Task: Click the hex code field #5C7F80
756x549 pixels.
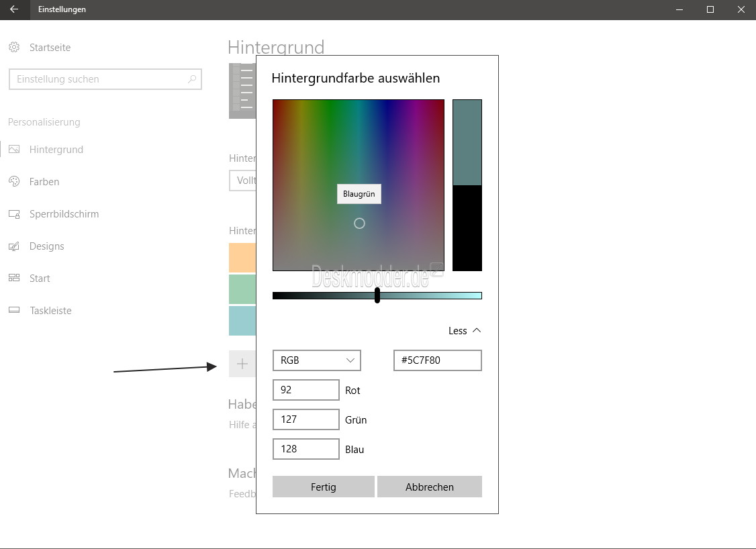Action: [x=438, y=360]
